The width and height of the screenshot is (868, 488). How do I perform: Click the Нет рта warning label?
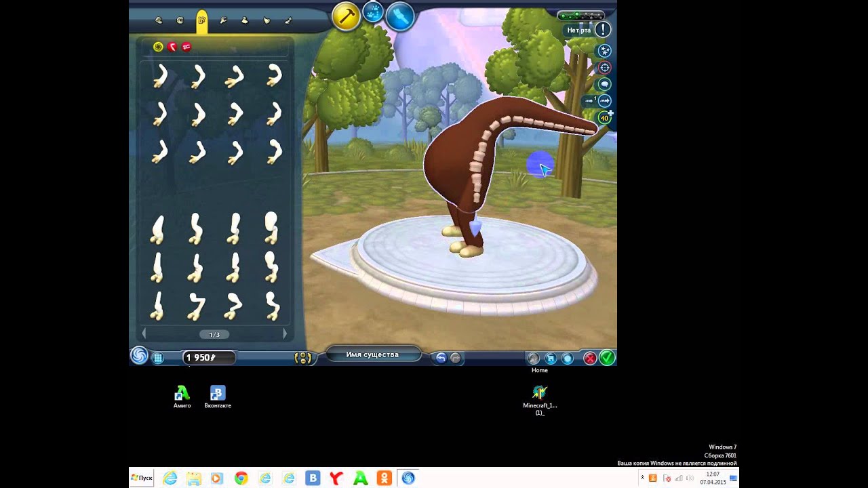[578, 30]
